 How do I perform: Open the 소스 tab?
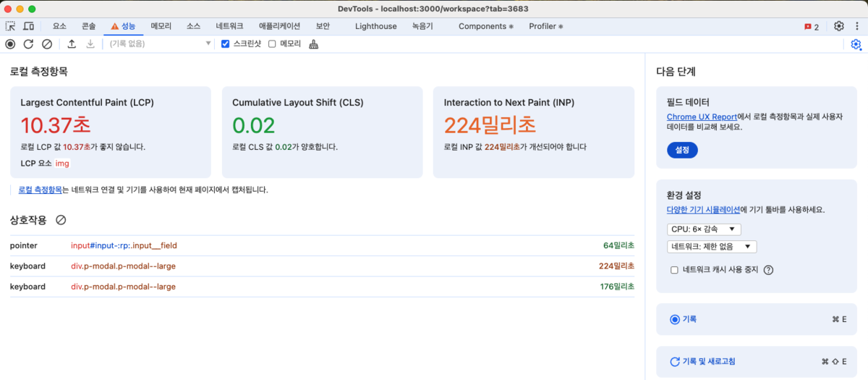[193, 26]
